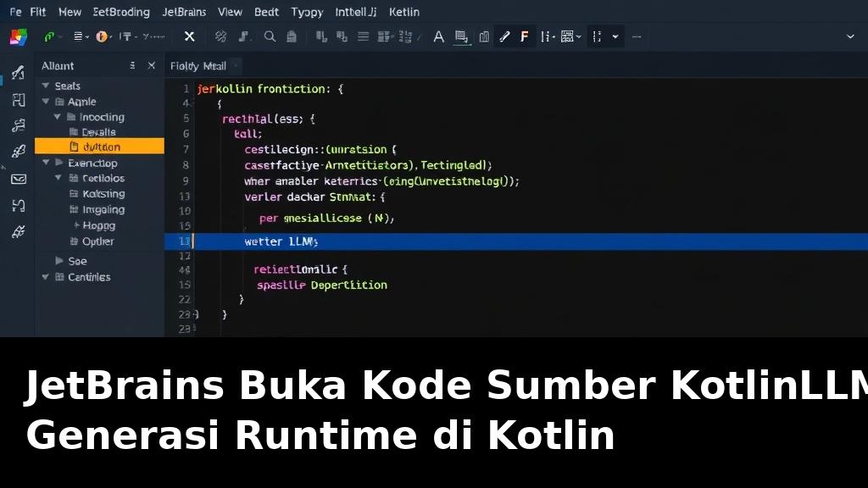The height and width of the screenshot is (488, 868).
Task: Click the rocket-like left sidebar icon
Action: pyautogui.click(x=19, y=151)
